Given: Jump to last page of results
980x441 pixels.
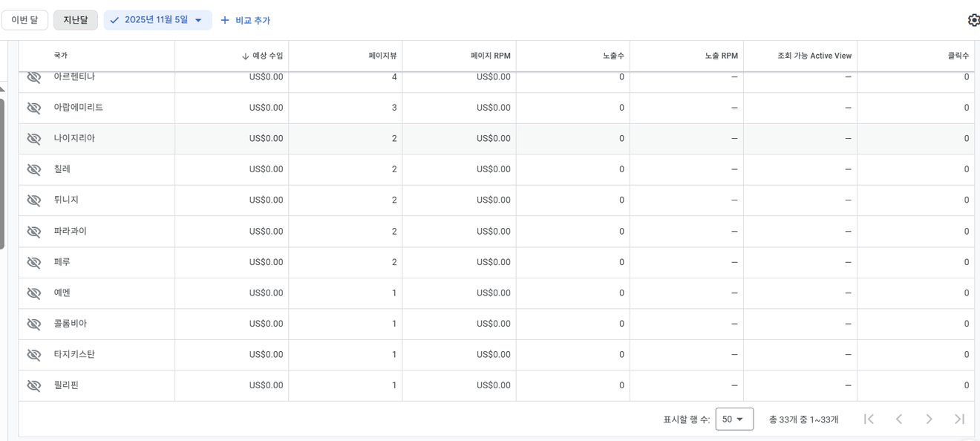Looking at the screenshot, I should click(x=959, y=419).
